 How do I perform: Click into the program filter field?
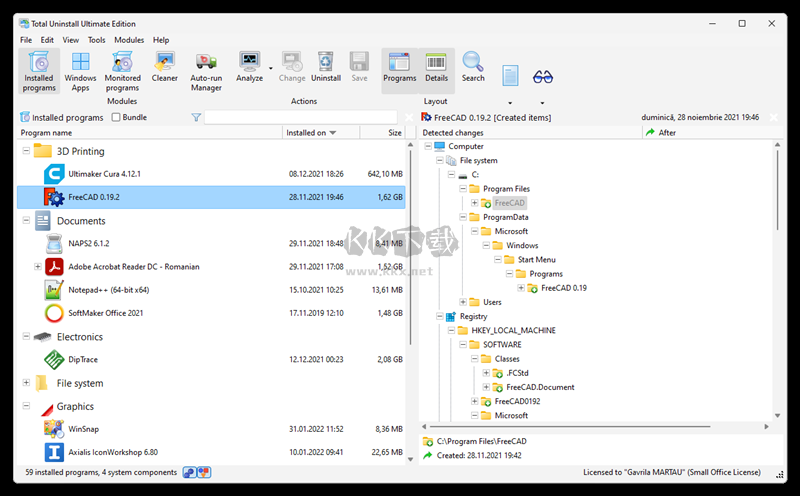click(301, 117)
